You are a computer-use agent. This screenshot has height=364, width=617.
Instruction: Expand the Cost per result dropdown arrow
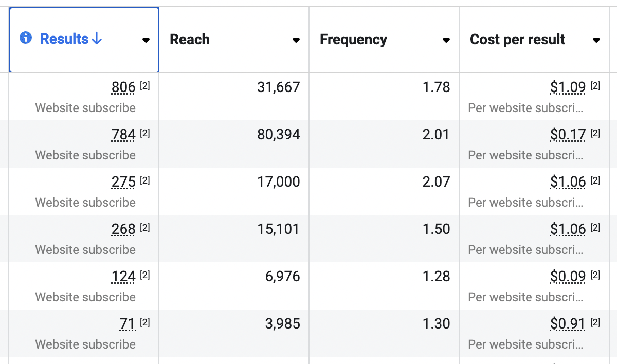(596, 40)
